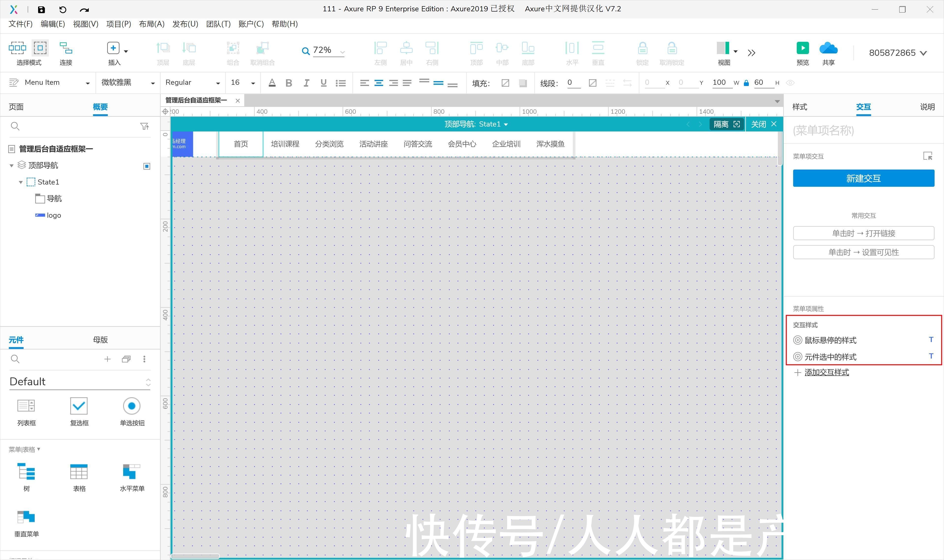This screenshot has width=944, height=560.
Task: Click the 添加交互样式 link
Action: pos(826,373)
